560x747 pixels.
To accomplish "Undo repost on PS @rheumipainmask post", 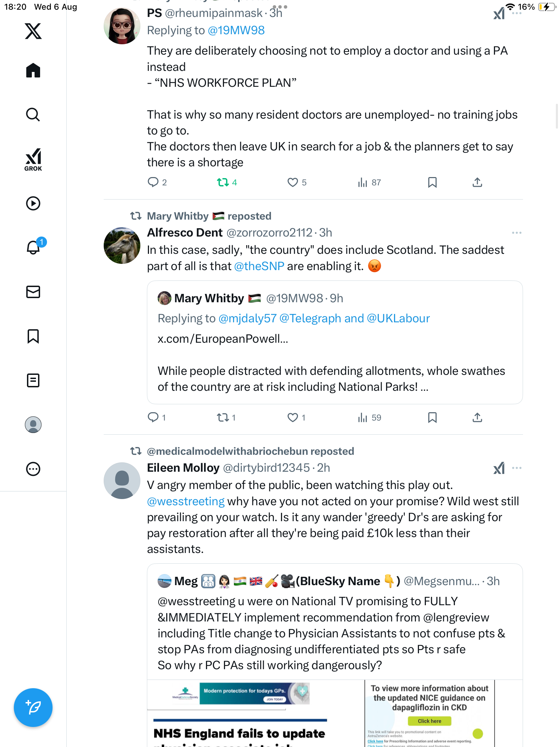I will pos(223,182).
